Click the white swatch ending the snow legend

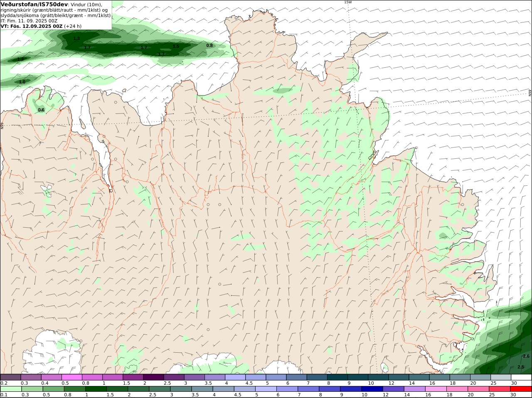click(521, 377)
